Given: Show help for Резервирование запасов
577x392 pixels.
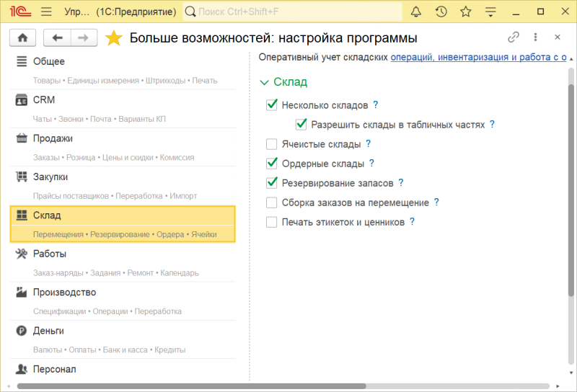Looking at the screenshot, I should click(x=401, y=183).
